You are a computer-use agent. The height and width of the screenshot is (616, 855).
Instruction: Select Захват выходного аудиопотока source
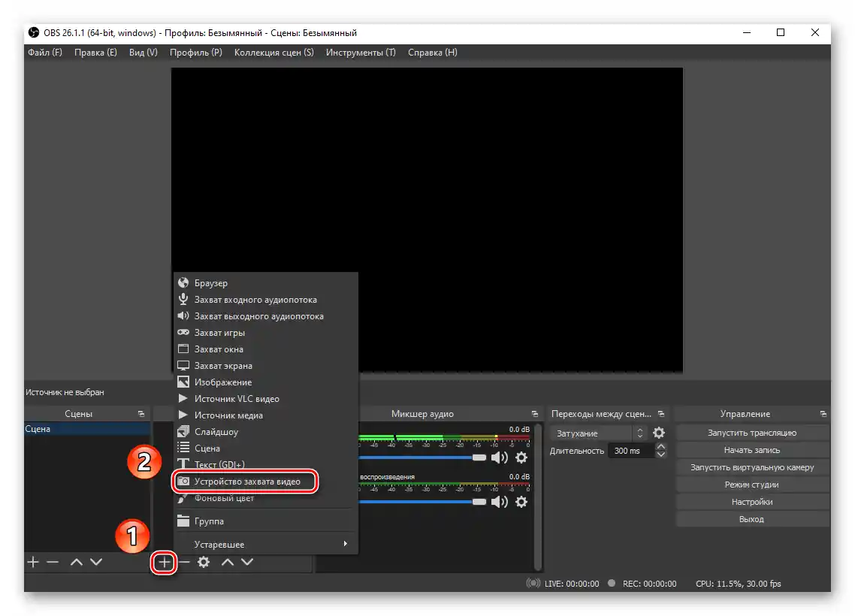(265, 316)
